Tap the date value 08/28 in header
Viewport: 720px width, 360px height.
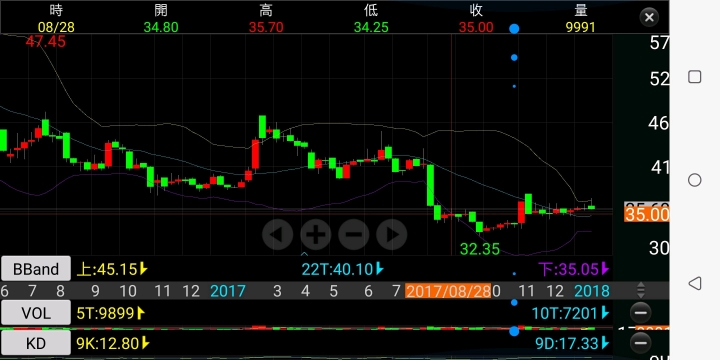[55, 27]
